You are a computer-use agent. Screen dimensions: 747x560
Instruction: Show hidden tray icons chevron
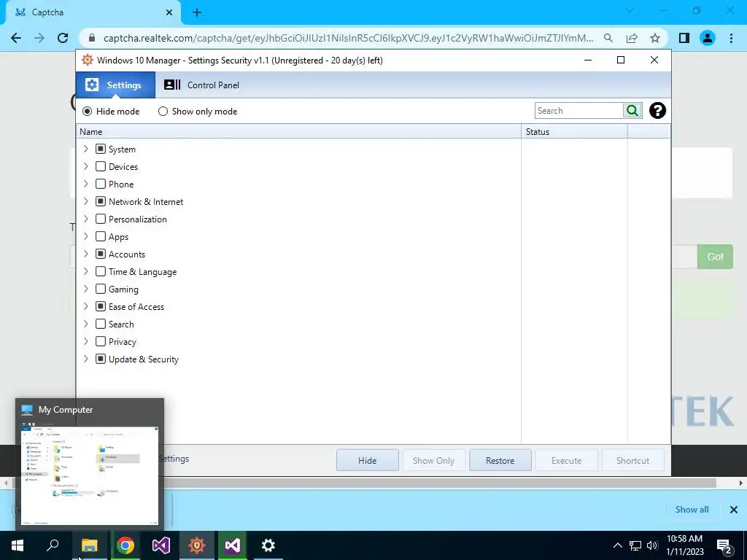coord(617,545)
